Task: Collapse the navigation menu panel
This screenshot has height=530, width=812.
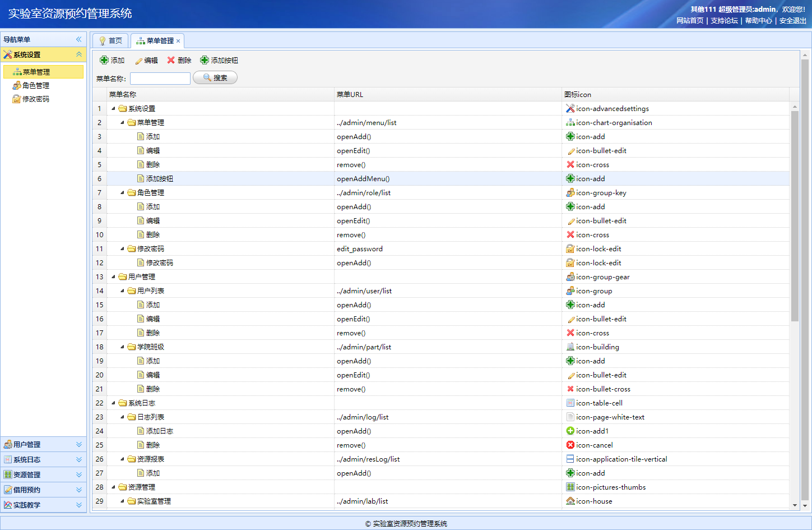Action: (x=78, y=39)
